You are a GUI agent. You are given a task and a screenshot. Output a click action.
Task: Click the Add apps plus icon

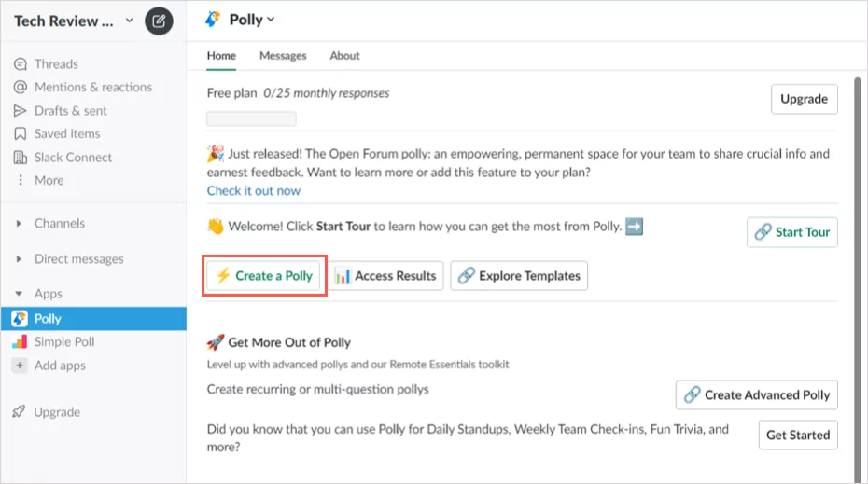20,366
